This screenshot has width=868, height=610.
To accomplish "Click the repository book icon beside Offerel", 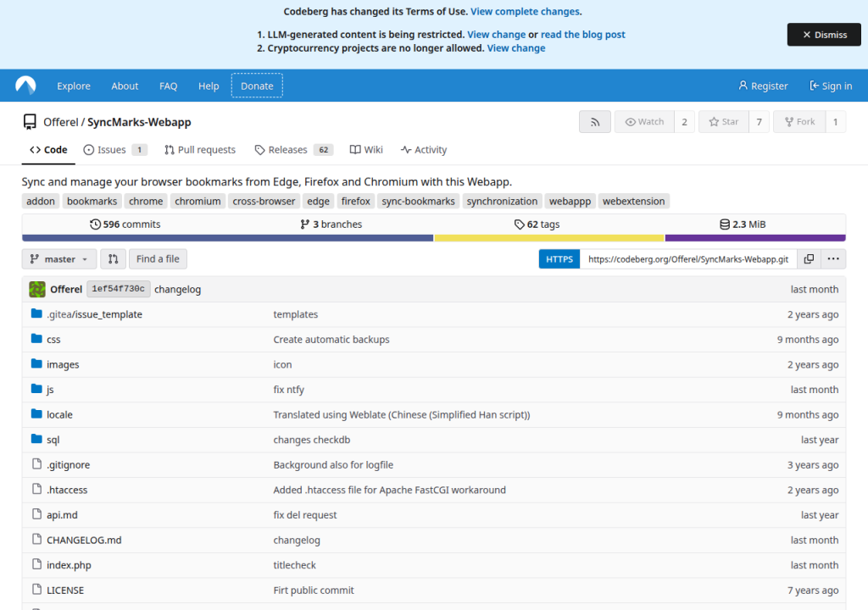I will [30, 122].
